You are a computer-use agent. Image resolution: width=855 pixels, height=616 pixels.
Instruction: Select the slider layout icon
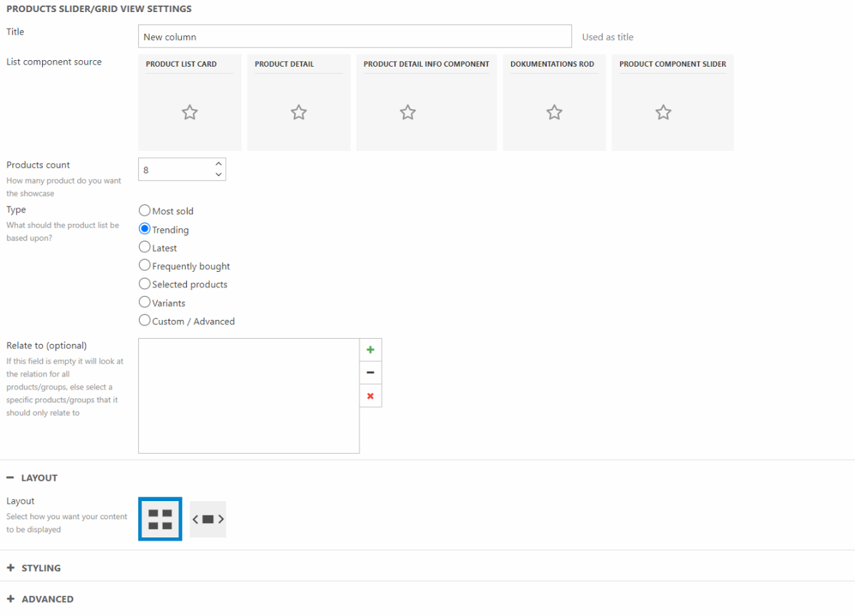pyautogui.click(x=208, y=519)
